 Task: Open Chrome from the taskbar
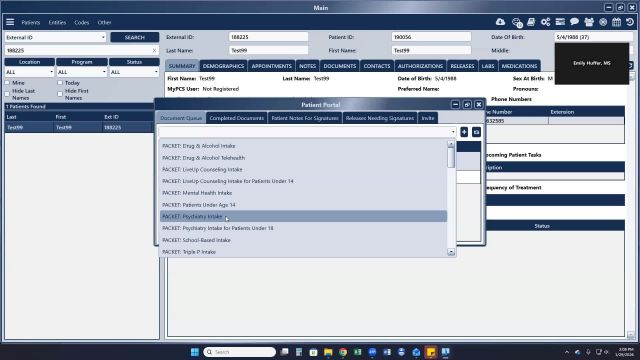[343, 352]
